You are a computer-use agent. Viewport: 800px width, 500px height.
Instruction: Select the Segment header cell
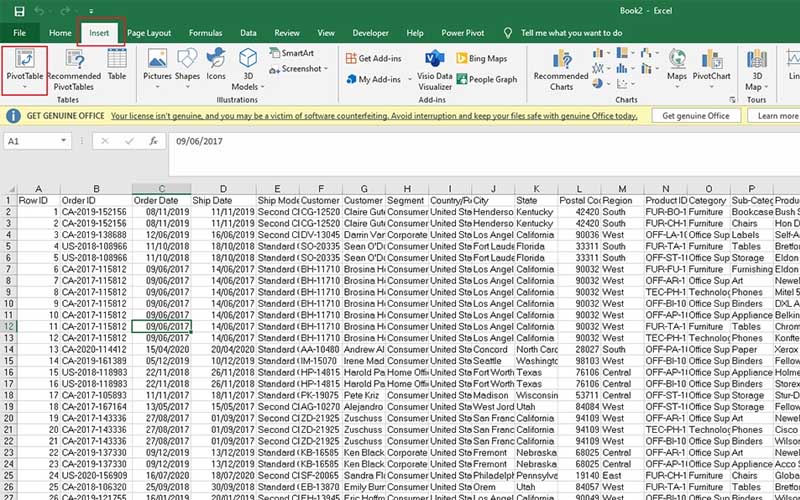click(x=407, y=201)
